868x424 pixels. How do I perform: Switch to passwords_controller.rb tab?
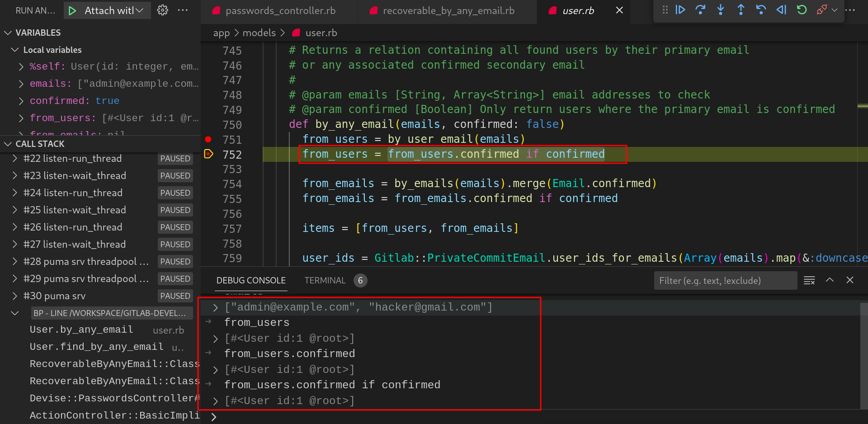(278, 11)
